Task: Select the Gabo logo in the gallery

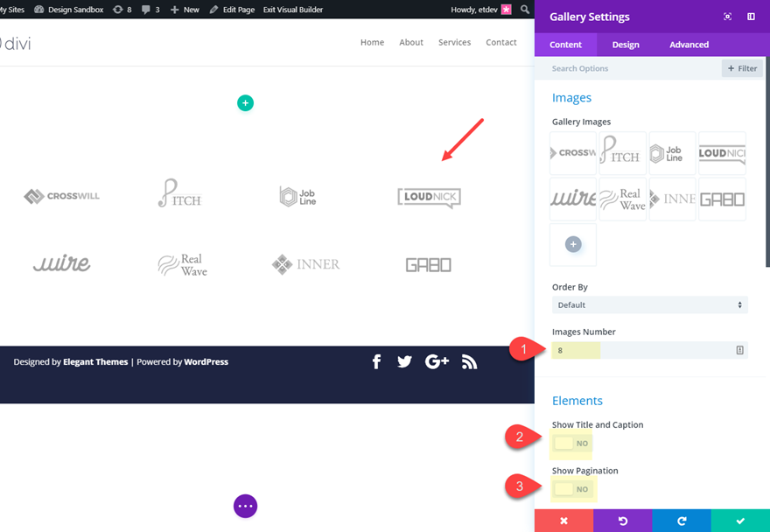Action: click(x=428, y=265)
